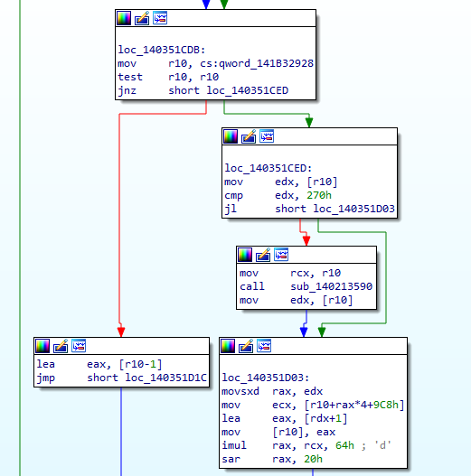Click color icon on lea eax block
This screenshot has height=476, width=471.
pyautogui.click(x=42, y=346)
